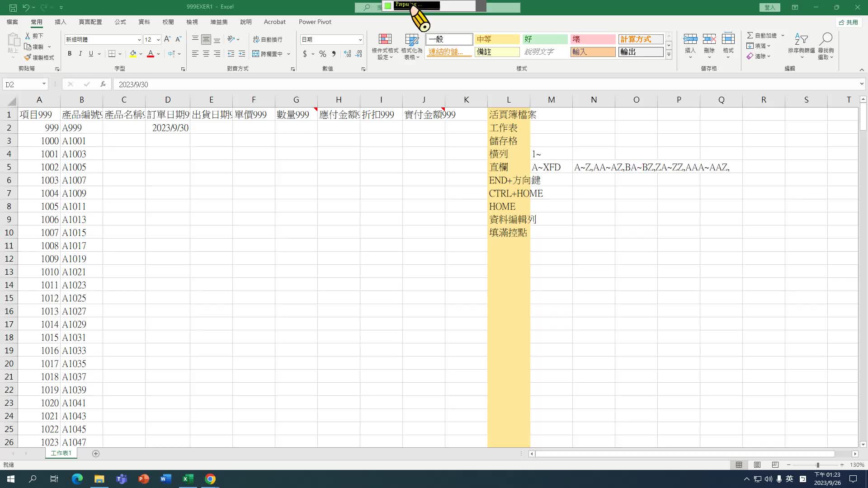Screen dimensions: 868x488
Task: Save the workbook with the save icon
Action: pyautogui.click(x=13, y=7)
